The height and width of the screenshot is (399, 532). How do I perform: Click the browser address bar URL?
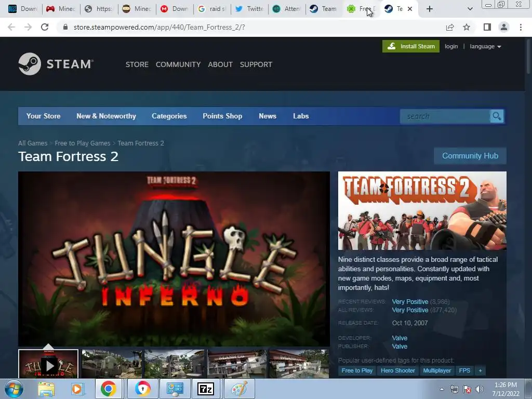coord(159,27)
